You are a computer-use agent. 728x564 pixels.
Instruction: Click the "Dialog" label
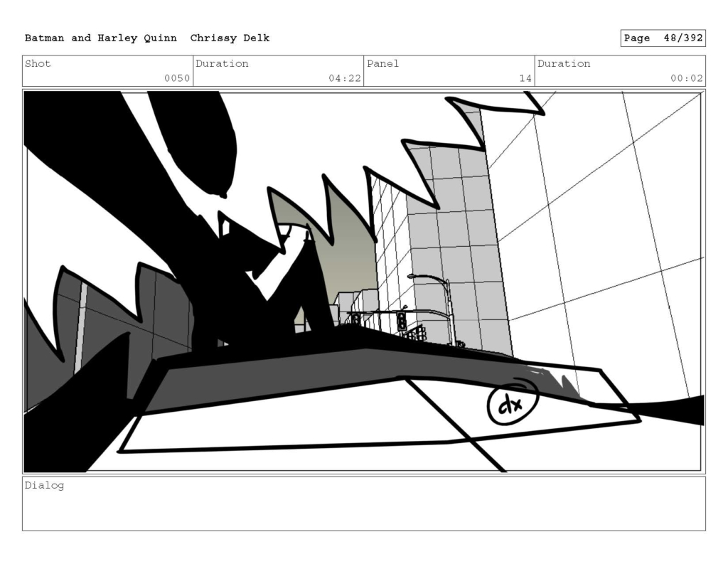click(x=44, y=486)
